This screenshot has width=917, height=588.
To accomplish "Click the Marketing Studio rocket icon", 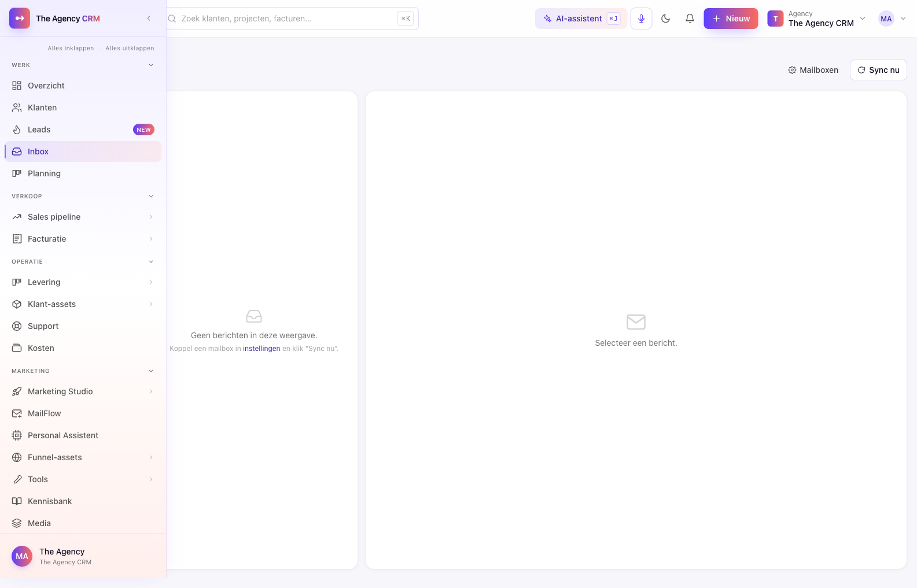I will pos(17,391).
